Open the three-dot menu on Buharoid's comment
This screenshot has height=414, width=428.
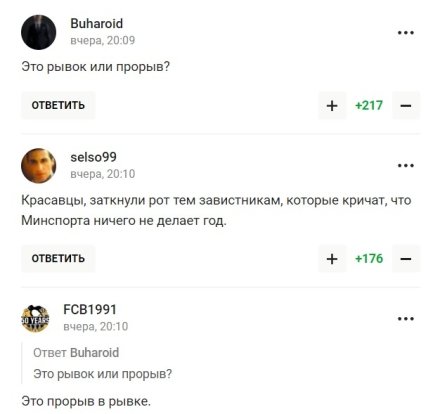(x=406, y=33)
